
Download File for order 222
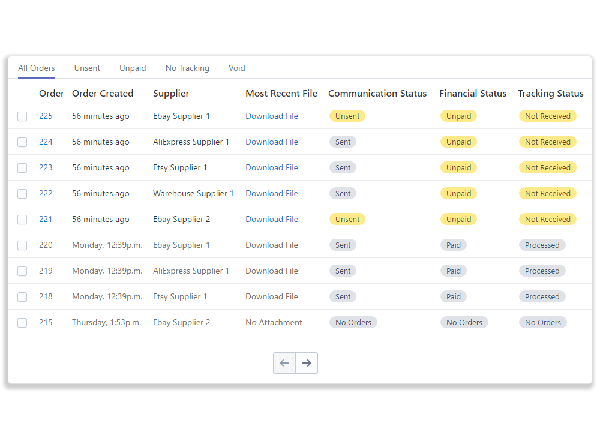pyautogui.click(x=272, y=193)
